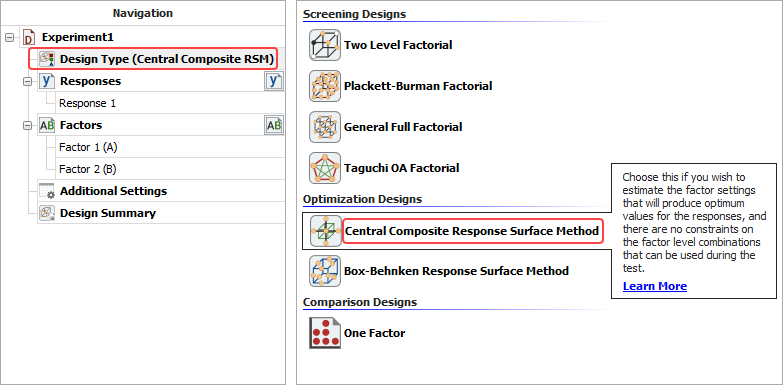Add a response using the Responses row button
The width and height of the screenshot is (783, 385).
click(274, 81)
